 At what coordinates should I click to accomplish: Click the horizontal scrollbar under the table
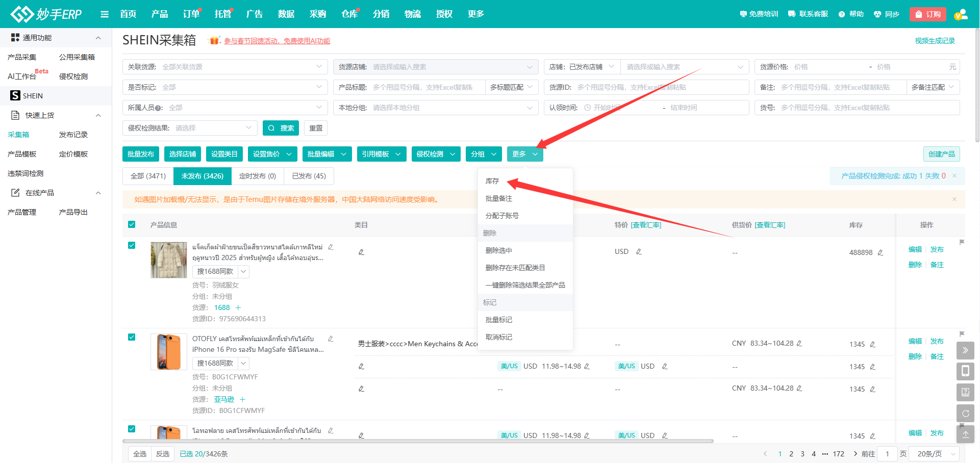(x=417, y=441)
